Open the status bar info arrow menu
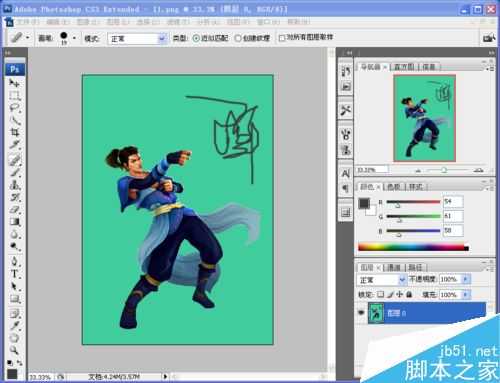Viewport: 500px width, 383px height. (165, 377)
